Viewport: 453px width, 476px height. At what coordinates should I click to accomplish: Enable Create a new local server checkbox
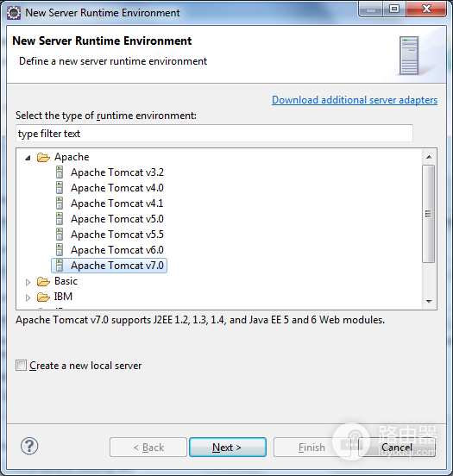[21, 366]
